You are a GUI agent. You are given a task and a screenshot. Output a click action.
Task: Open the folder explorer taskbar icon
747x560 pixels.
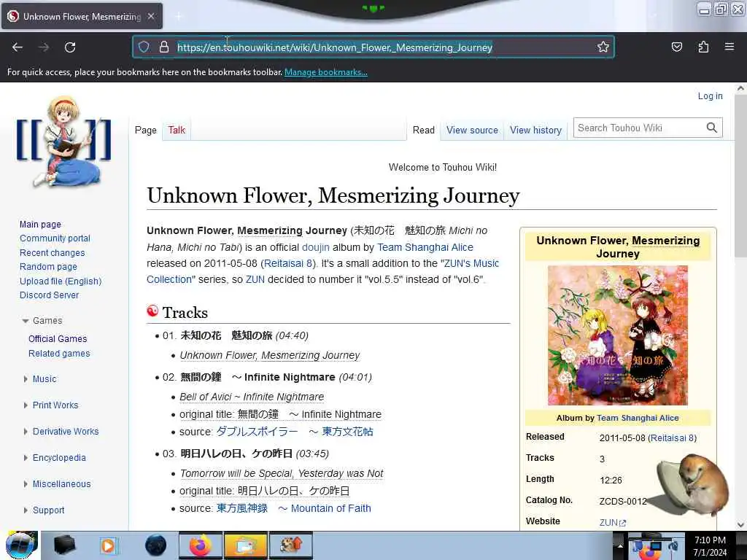245,545
